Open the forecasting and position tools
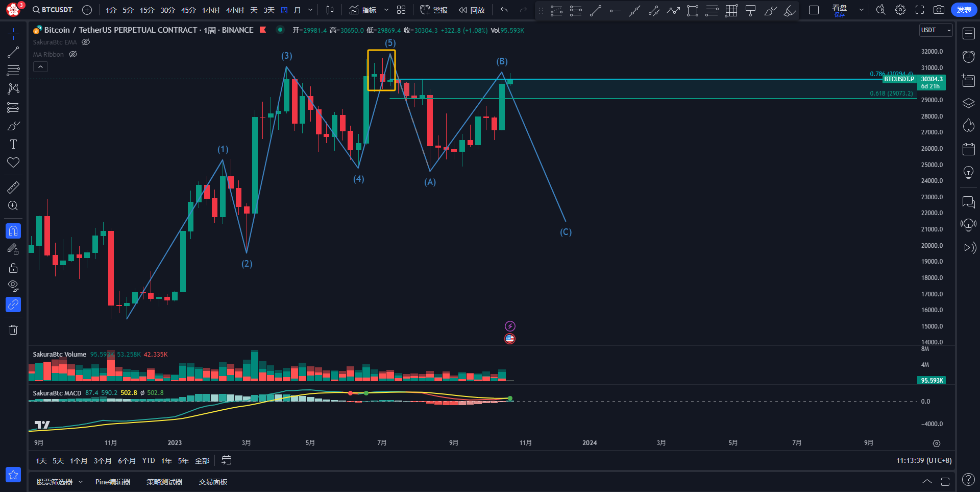Viewport: 980px width, 492px height. [x=13, y=107]
